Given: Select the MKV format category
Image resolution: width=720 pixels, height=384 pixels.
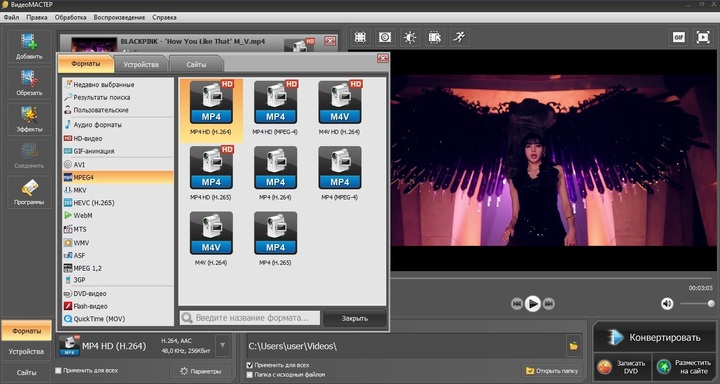Looking at the screenshot, I should [x=118, y=190].
